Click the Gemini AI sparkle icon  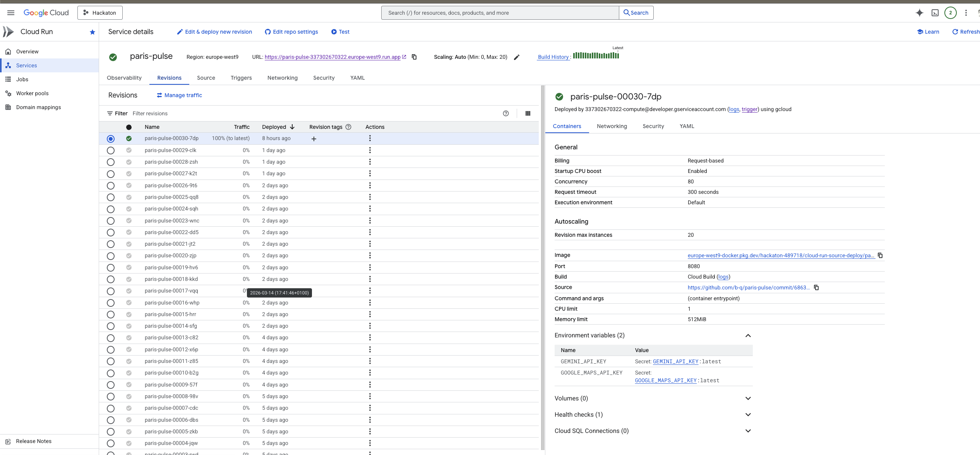920,13
